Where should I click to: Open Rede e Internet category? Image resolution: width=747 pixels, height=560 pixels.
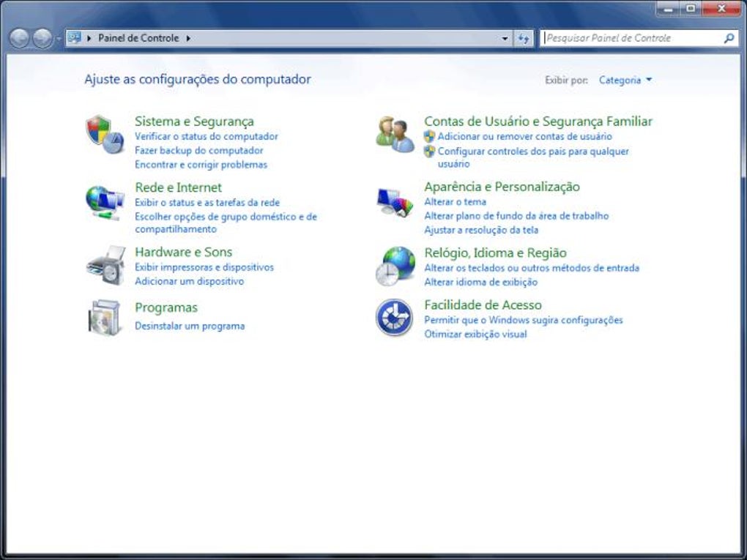click(x=178, y=187)
